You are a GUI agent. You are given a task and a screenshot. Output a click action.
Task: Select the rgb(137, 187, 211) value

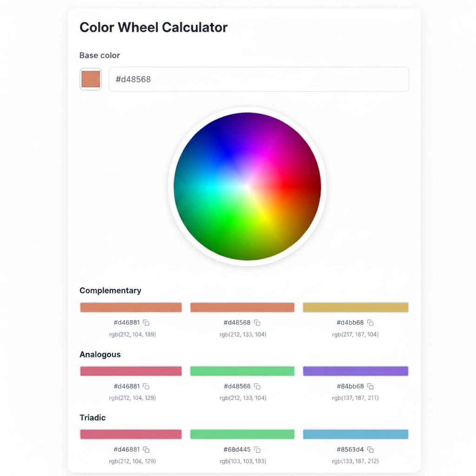355,398
